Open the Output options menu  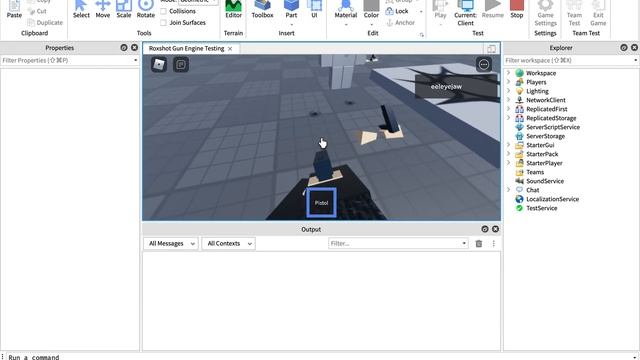pos(493,243)
